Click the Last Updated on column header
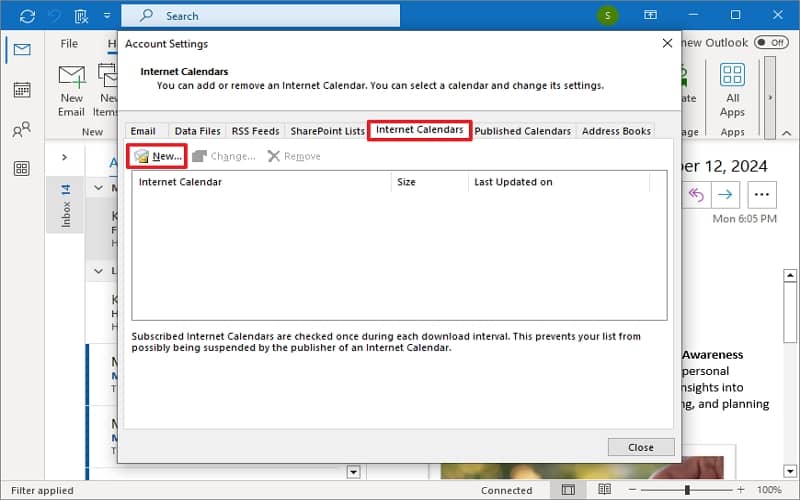800x500 pixels. coord(559,182)
